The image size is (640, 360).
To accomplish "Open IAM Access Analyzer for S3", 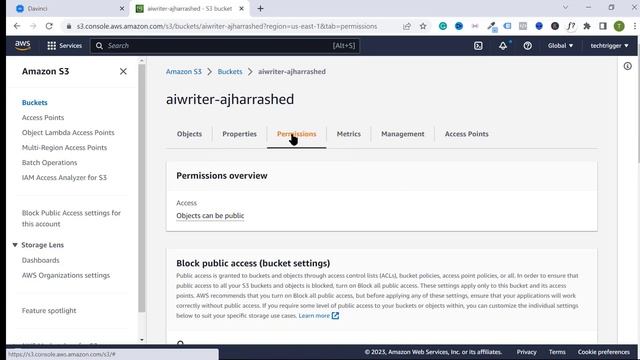I will 64,178.
